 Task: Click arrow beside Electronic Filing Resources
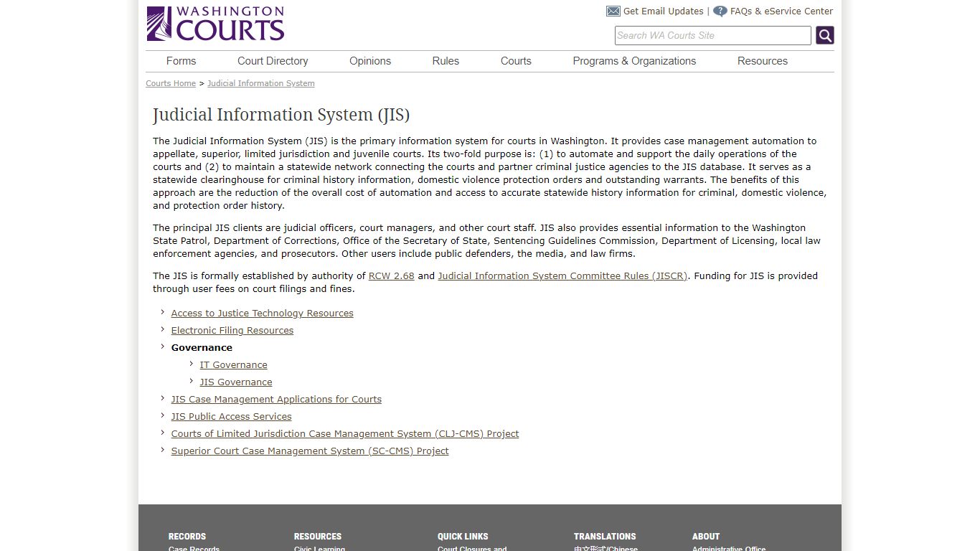pos(163,329)
